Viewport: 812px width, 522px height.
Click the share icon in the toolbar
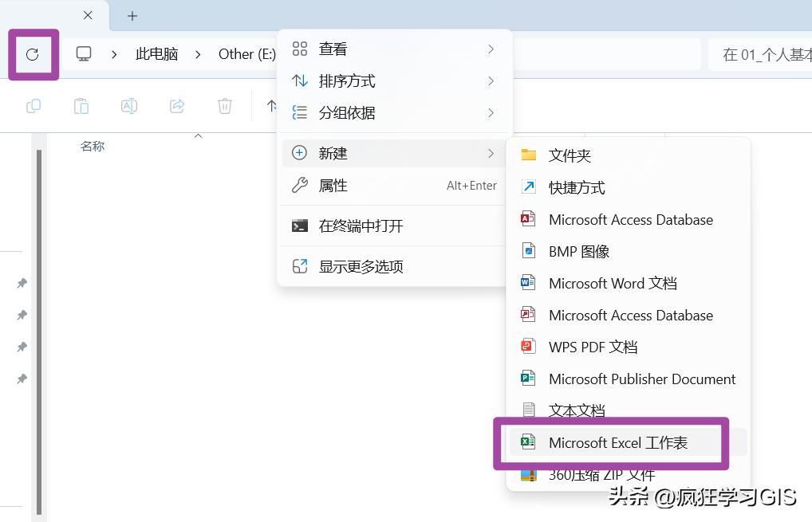pyautogui.click(x=177, y=106)
